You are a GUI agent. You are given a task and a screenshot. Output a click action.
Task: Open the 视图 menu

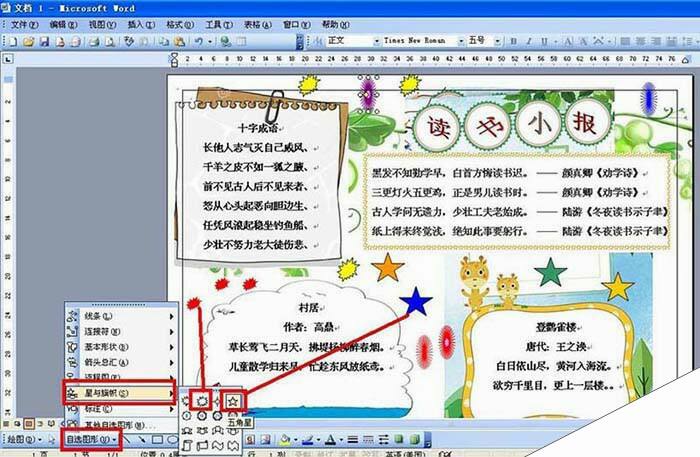[102, 24]
